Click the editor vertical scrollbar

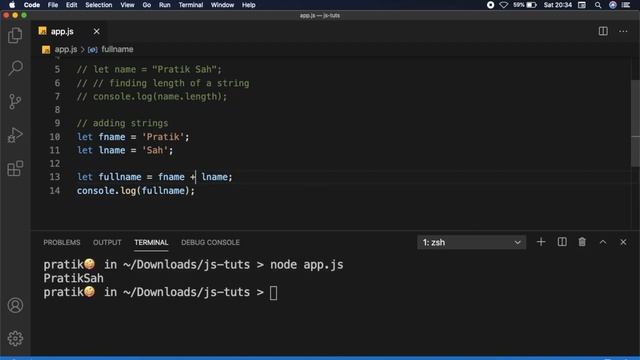point(635,122)
